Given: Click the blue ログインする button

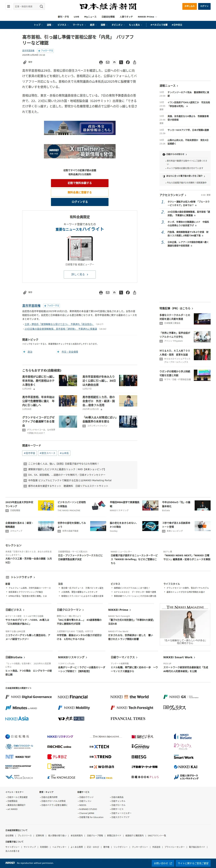Looking at the screenshot, I should tap(80, 202).
